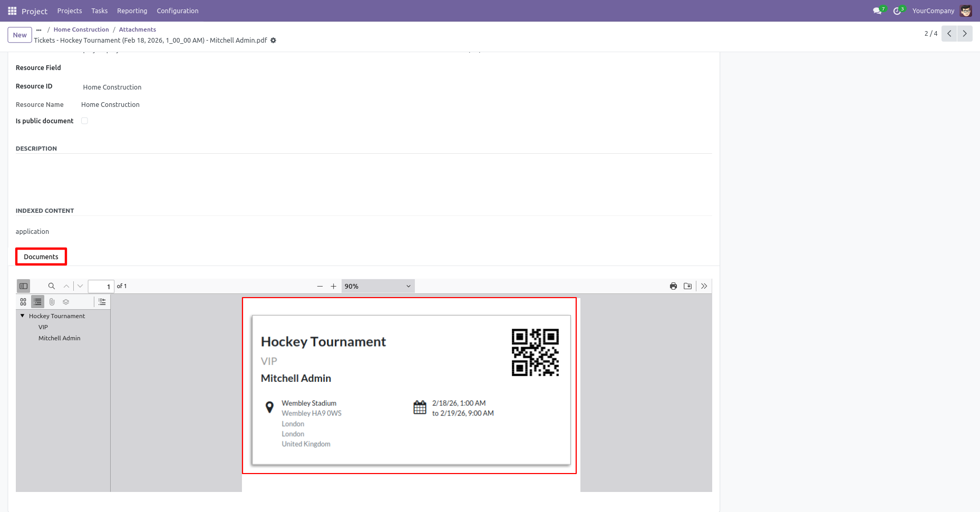Open the Configuration menu
The width and height of the screenshot is (980, 512).
pos(178,11)
